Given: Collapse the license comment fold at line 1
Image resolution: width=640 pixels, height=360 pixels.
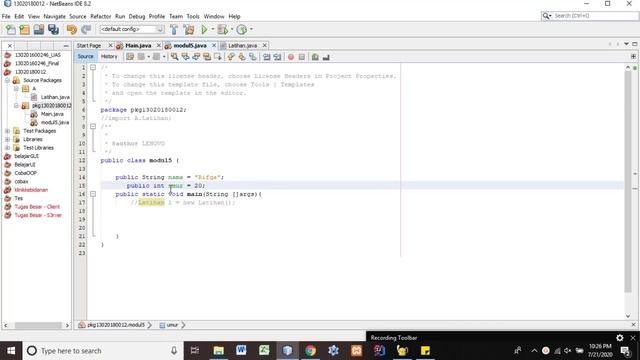Looking at the screenshot, I should 93,68.
